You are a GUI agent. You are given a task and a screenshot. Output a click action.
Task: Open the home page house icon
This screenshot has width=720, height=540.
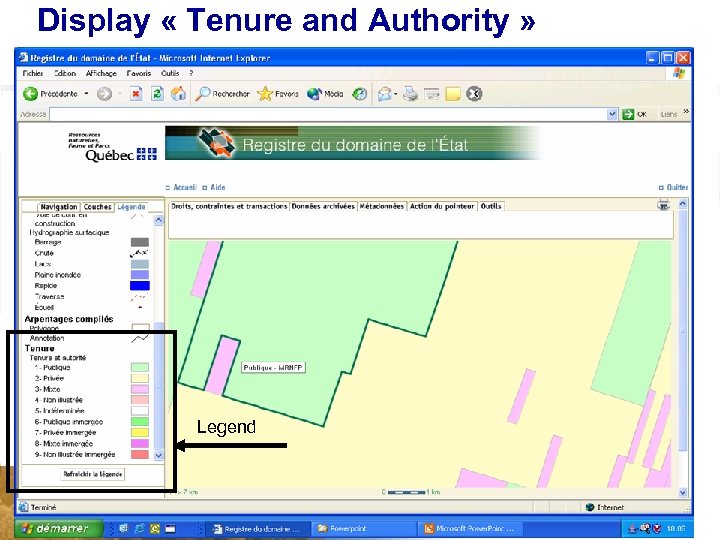tap(179, 94)
